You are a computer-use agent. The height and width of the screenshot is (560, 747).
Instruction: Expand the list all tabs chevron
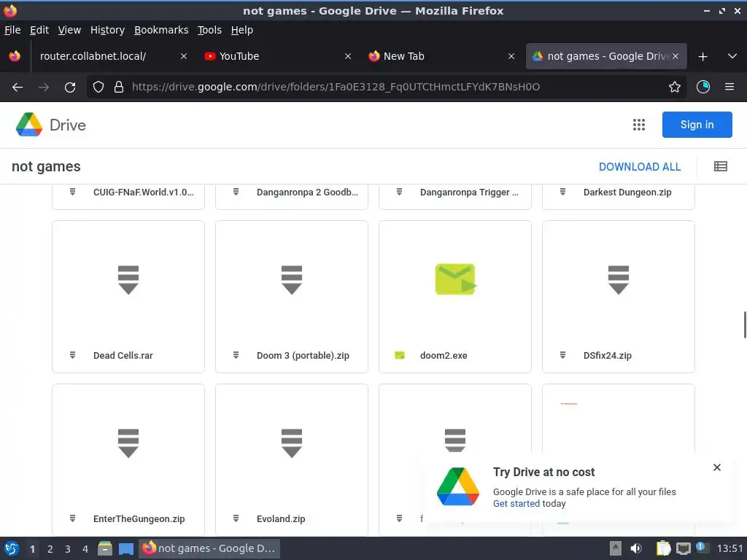(x=732, y=56)
